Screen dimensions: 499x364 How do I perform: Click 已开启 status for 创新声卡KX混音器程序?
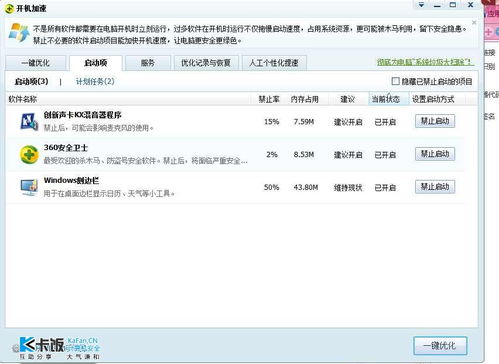tap(385, 122)
